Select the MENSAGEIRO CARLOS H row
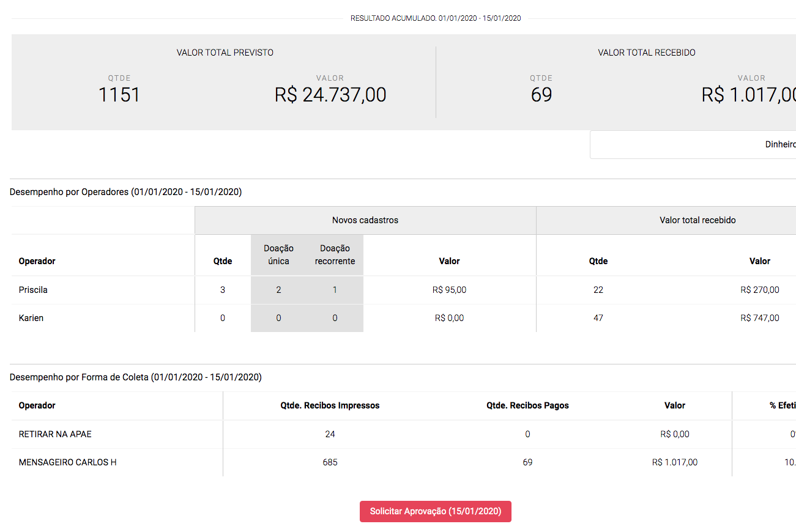The width and height of the screenshot is (796, 532). [67, 462]
